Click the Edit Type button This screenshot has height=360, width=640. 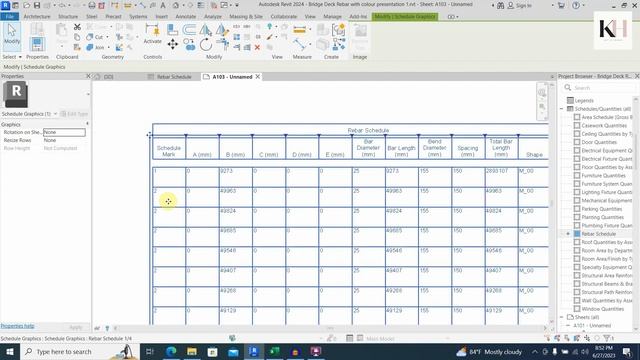pos(74,114)
